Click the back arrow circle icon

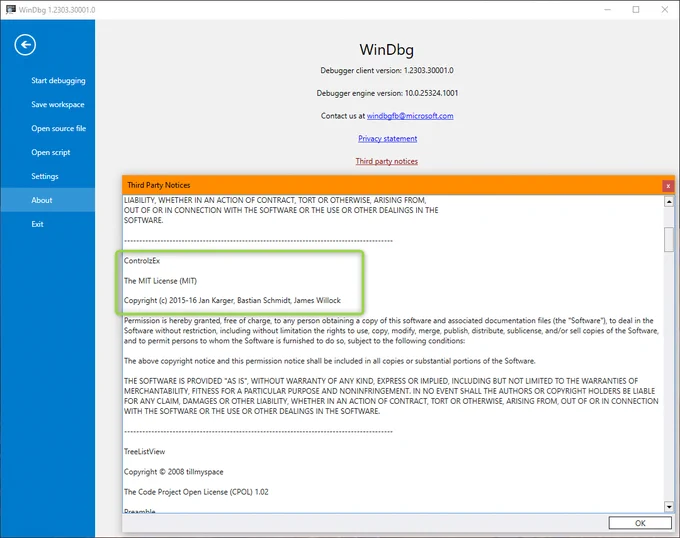pos(25,45)
